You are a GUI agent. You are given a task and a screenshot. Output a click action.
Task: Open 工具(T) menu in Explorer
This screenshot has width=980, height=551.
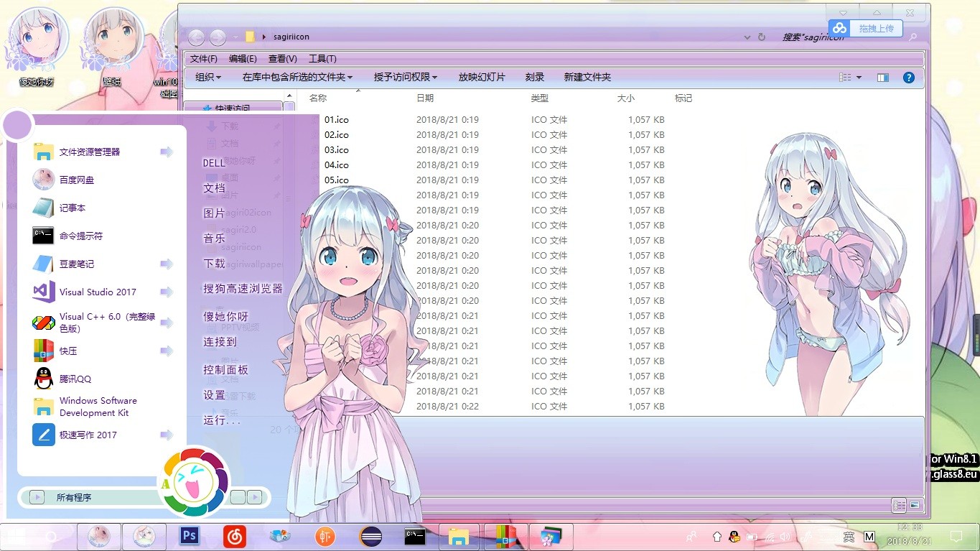(x=322, y=59)
